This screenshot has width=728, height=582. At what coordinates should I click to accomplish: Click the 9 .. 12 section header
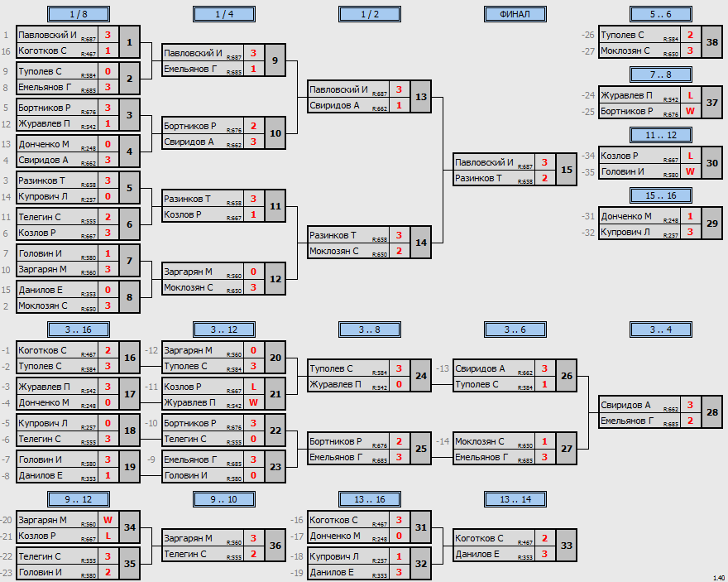point(79,500)
